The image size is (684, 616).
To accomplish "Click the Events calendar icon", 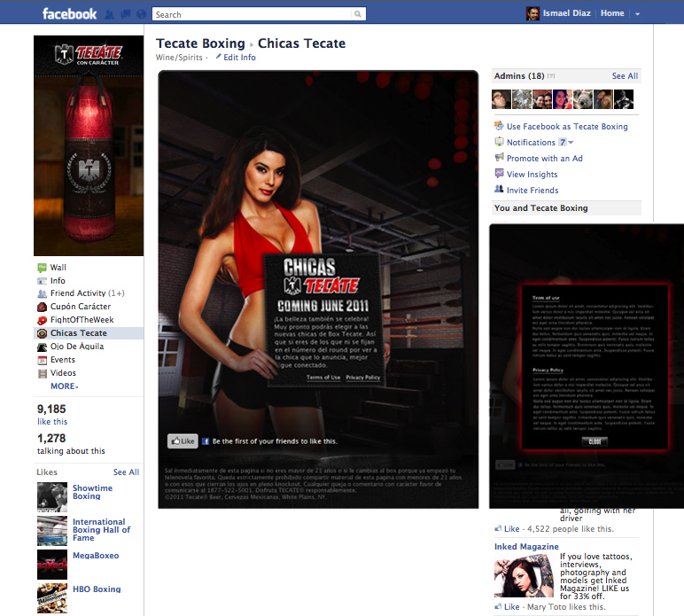I will (x=42, y=361).
